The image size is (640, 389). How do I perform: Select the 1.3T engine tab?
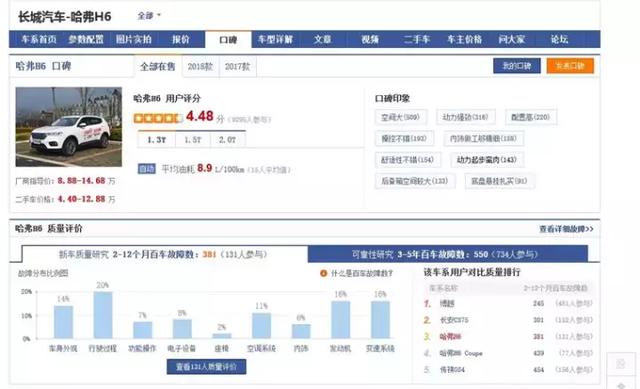click(x=157, y=140)
